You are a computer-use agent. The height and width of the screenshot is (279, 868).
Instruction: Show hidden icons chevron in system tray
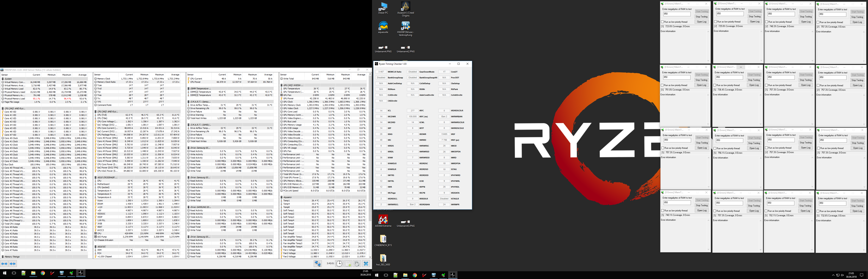(833, 275)
